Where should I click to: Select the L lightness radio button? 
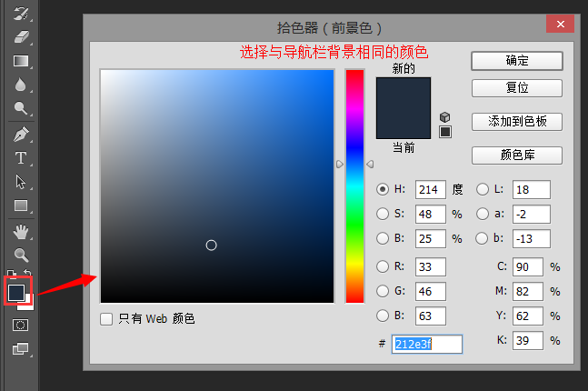coord(483,189)
